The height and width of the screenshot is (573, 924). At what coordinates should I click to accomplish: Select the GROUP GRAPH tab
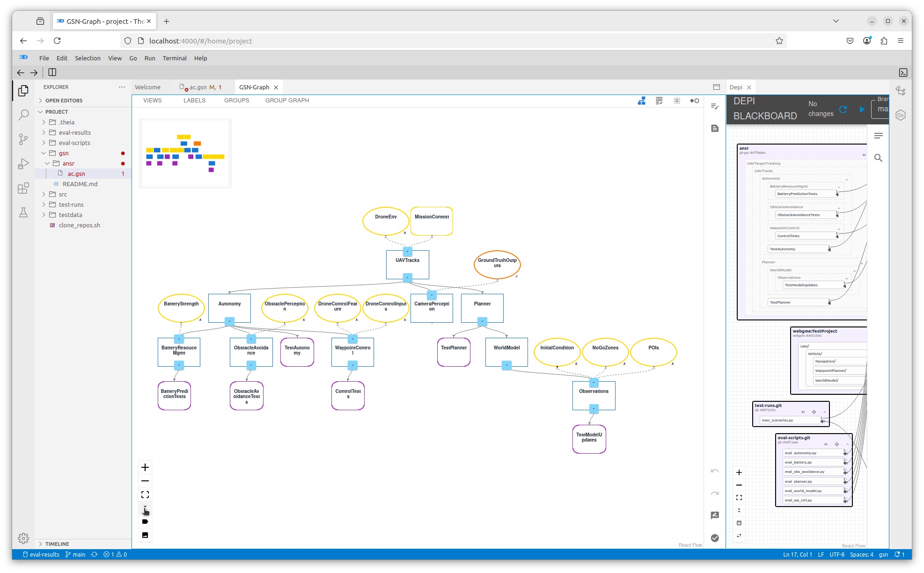(x=287, y=101)
